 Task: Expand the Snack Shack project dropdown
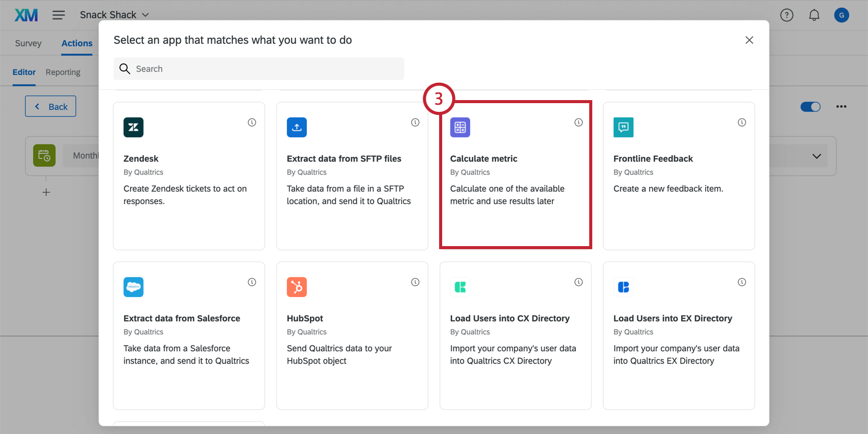pos(114,15)
